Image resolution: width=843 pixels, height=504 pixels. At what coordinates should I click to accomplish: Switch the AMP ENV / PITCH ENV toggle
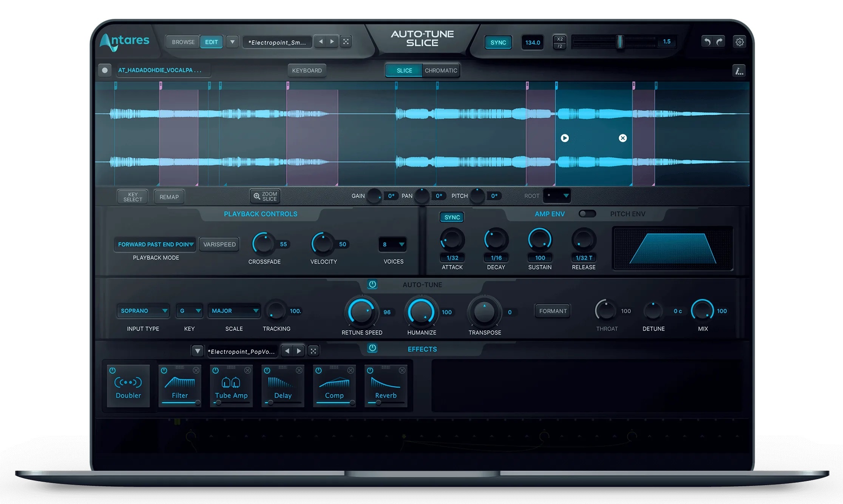coord(588,214)
